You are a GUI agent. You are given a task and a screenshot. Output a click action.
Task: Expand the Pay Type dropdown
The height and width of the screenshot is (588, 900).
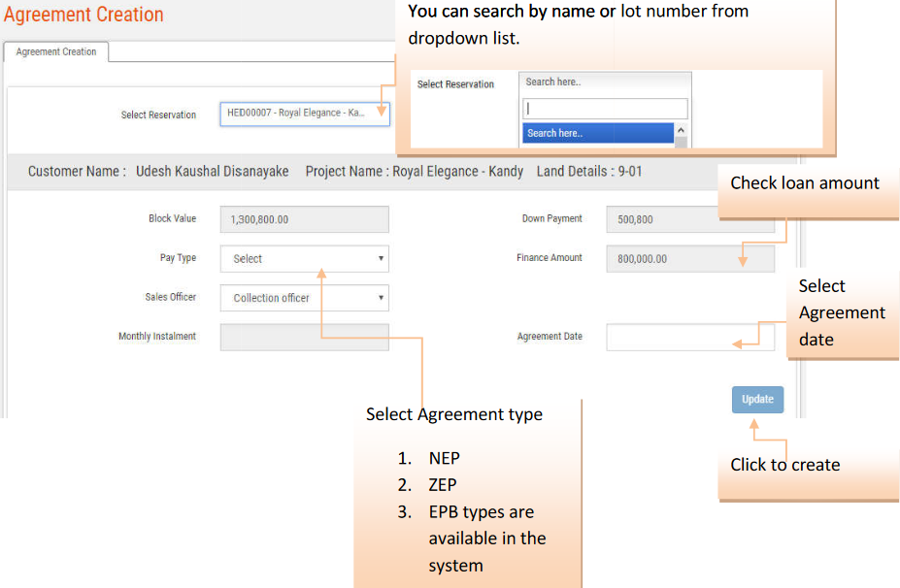click(x=304, y=259)
